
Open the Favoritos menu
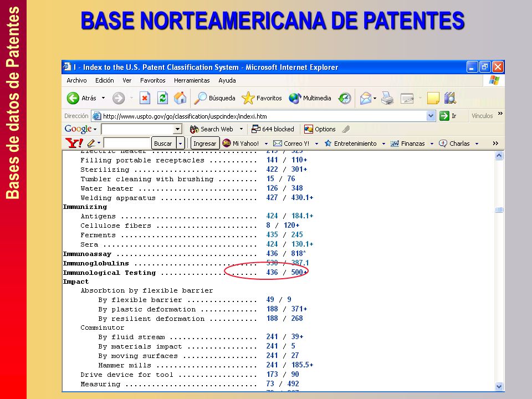[x=153, y=80]
